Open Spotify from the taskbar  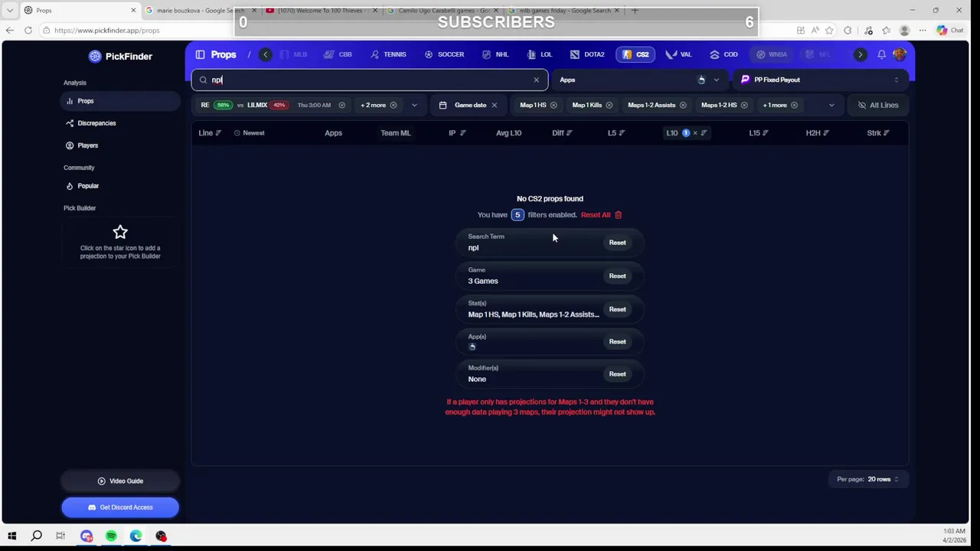point(111,536)
